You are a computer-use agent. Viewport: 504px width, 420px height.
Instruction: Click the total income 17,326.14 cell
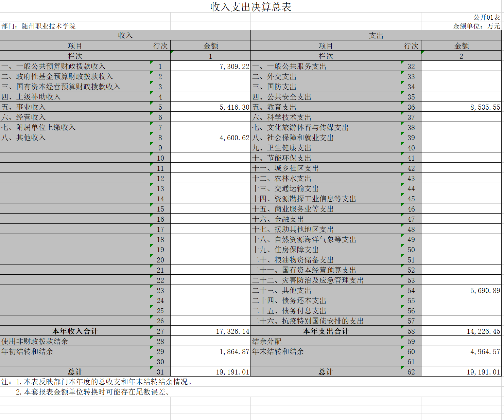pos(210,331)
